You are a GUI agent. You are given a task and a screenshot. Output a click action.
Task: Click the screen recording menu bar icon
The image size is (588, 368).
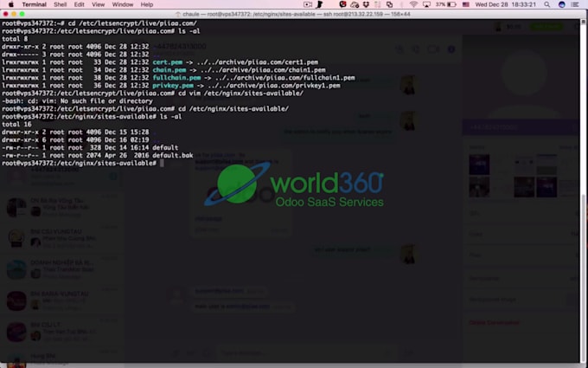[x=308, y=4]
